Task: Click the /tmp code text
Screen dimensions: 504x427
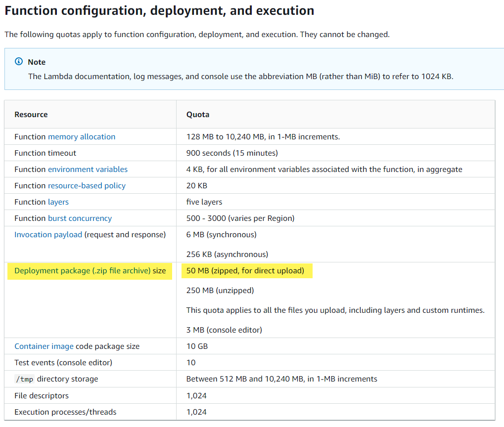Action: coord(24,379)
